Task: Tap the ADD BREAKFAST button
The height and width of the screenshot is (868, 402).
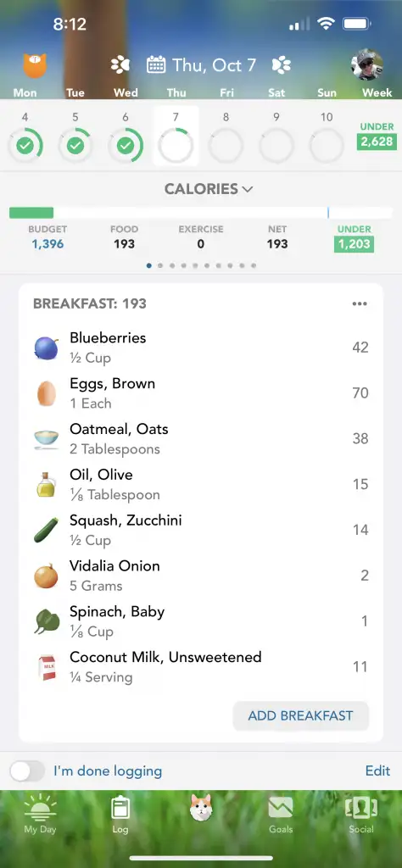Action: click(x=301, y=715)
